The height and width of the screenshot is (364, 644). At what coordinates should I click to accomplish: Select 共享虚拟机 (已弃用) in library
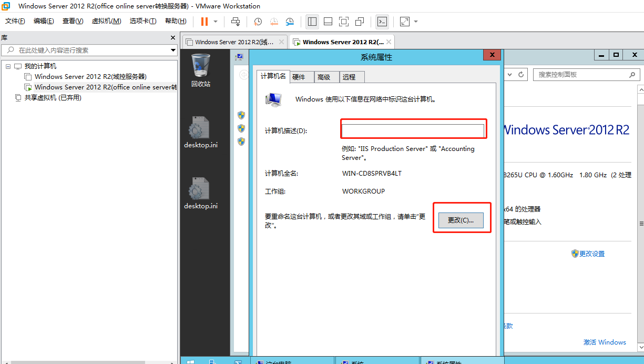pos(53,98)
